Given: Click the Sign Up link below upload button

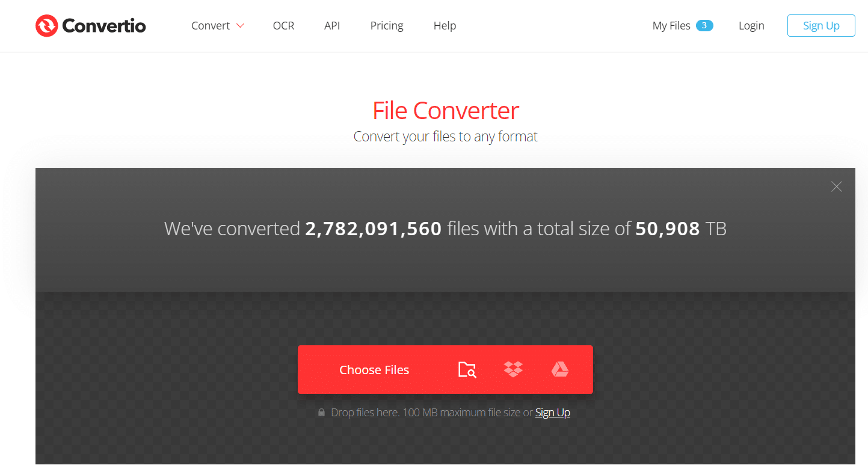Looking at the screenshot, I should (x=552, y=413).
